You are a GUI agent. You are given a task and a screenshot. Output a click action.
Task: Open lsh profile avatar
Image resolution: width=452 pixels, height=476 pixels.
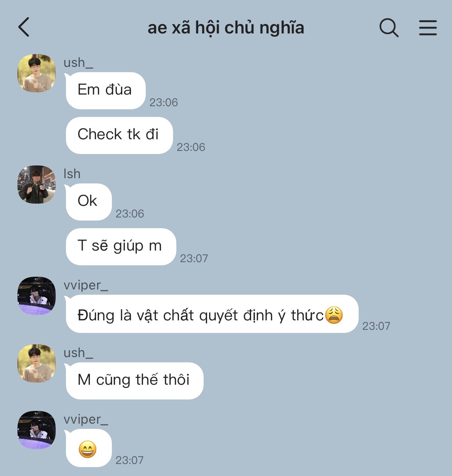pyautogui.click(x=37, y=184)
